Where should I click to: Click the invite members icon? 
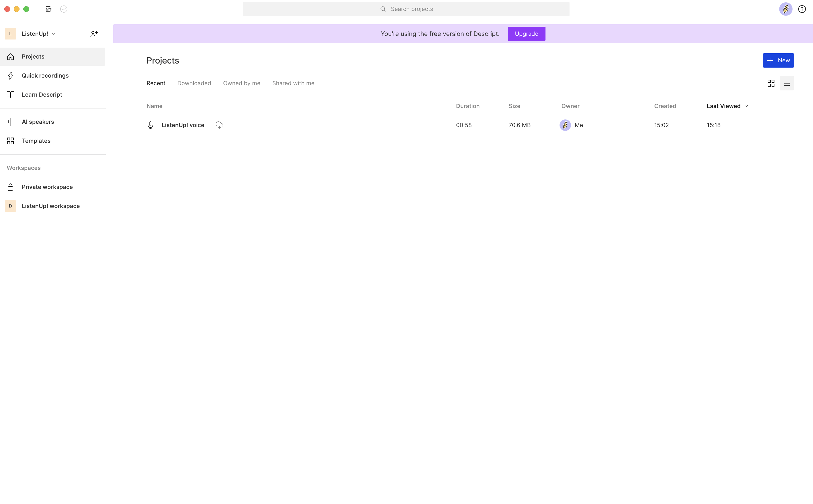click(x=94, y=34)
